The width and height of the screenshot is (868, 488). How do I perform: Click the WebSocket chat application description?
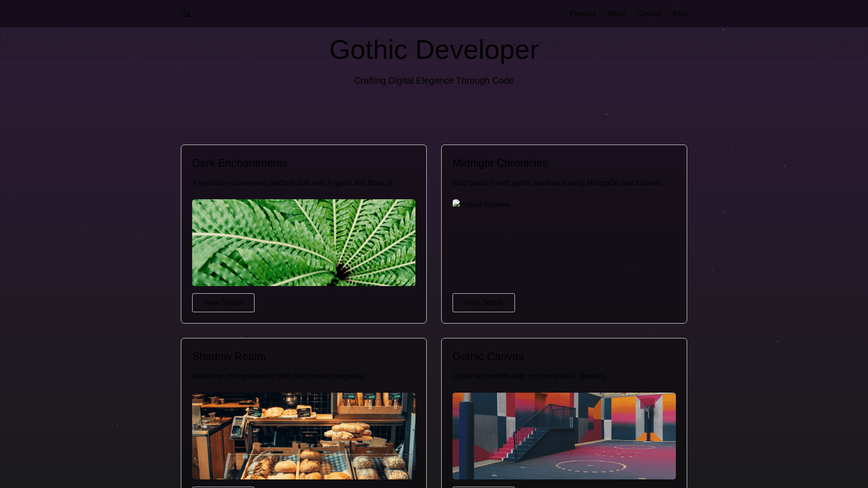point(278,376)
